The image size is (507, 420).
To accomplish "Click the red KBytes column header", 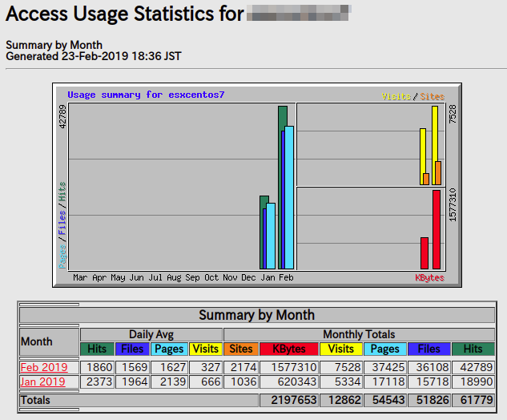I will coord(288,349).
